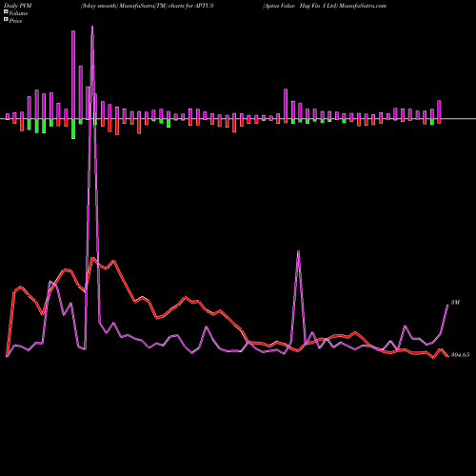Screen dimensions: 476x476
Task: Click the 3M volume end label
Action: (455, 303)
